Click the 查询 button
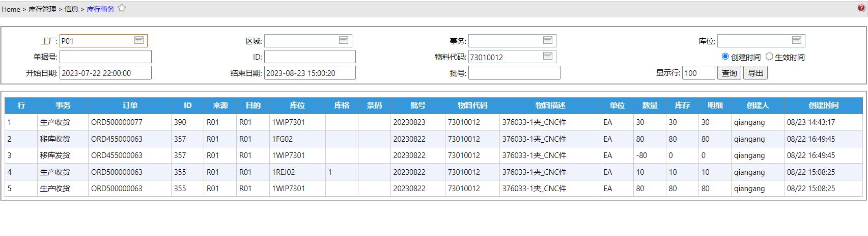The image size is (868, 236). 729,73
